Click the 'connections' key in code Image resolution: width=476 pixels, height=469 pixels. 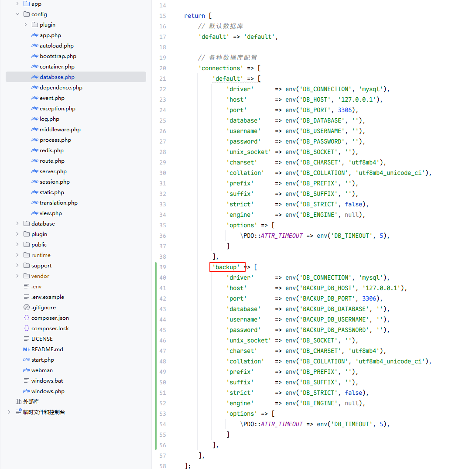(221, 68)
